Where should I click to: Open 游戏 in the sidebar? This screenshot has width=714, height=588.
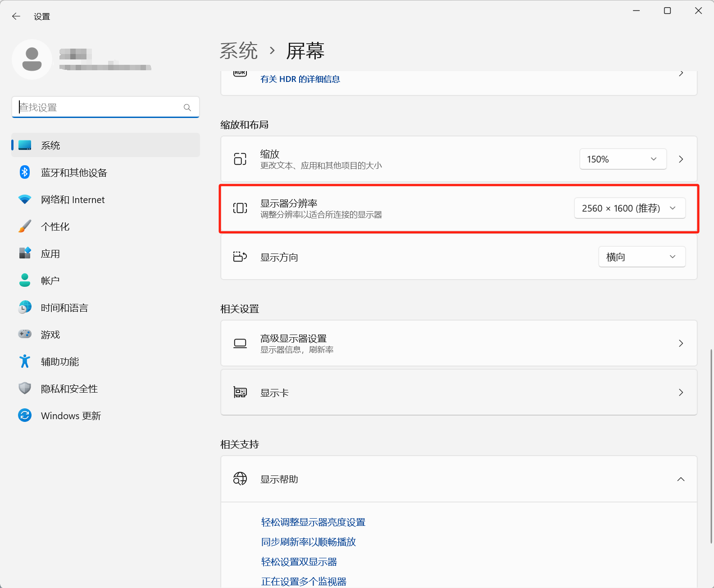[105, 334]
